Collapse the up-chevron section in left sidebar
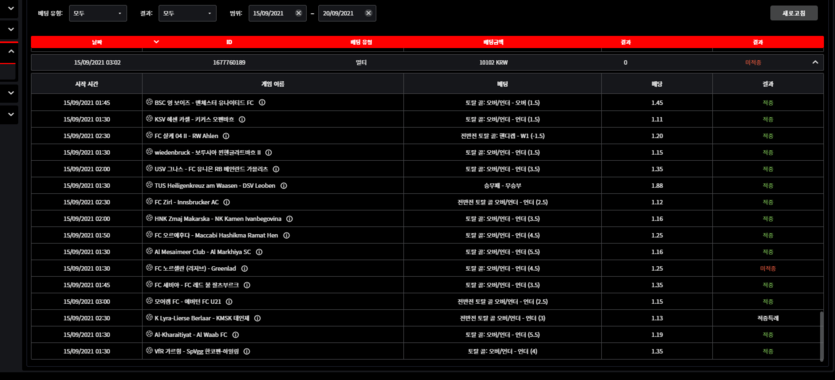This screenshot has width=835, height=380. [x=11, y=52]
